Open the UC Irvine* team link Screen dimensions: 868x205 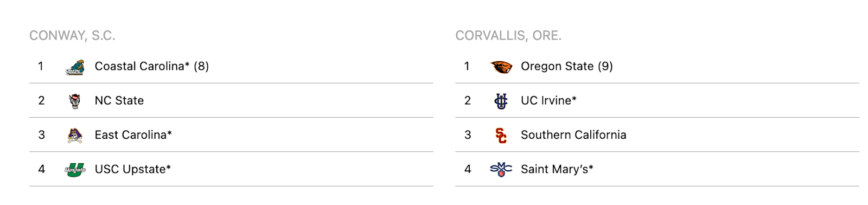coord(548,100)
